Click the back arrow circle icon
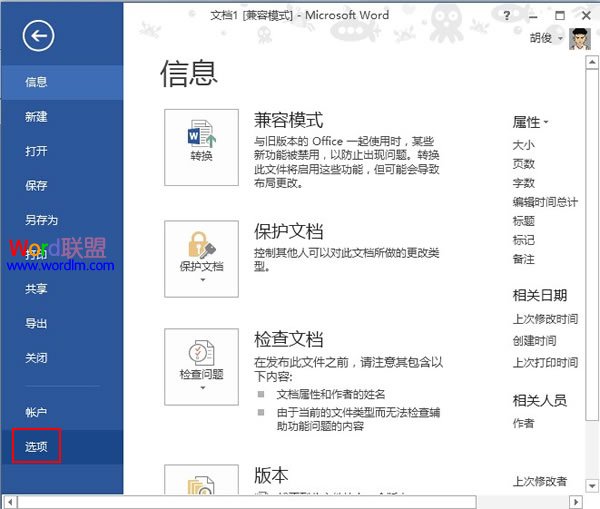Image resolution: width=600 pixels, height=509 pixels. tap(38, 38)
